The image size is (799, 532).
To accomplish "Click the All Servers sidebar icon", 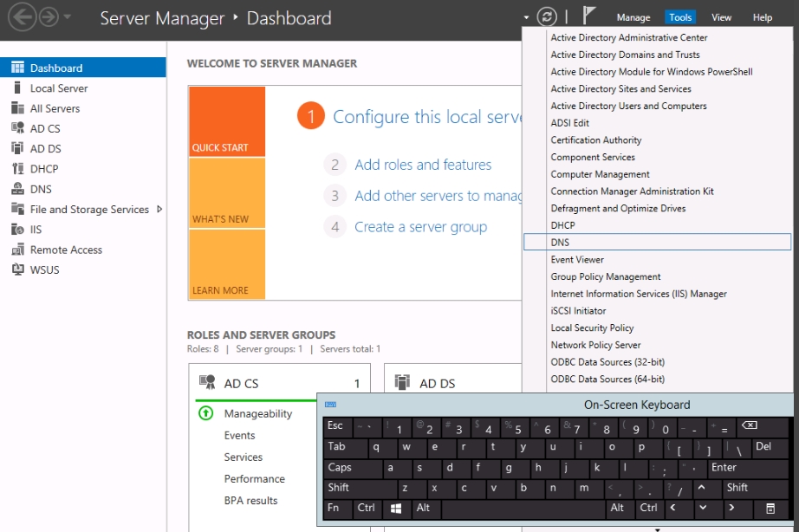I will (18, 108).
